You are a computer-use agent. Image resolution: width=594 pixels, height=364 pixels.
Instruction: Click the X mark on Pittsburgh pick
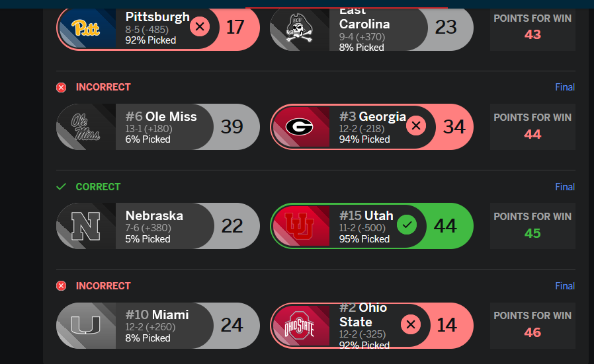coord(200,27)
